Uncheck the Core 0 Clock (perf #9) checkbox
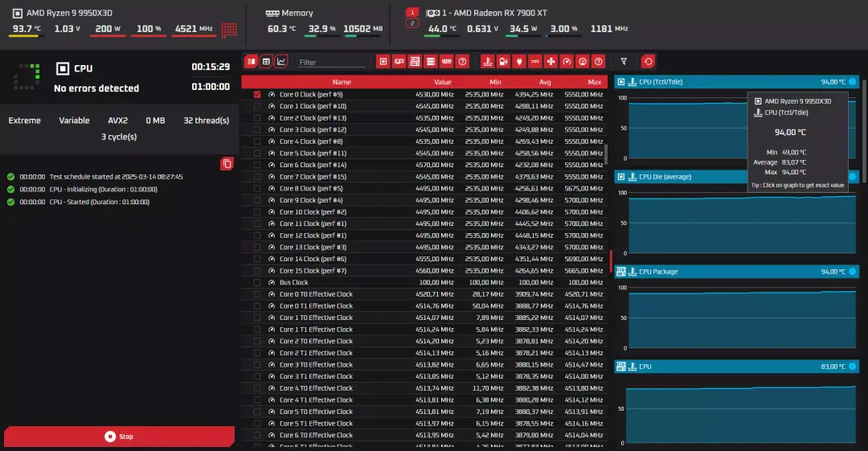 (x=257, y=94)
